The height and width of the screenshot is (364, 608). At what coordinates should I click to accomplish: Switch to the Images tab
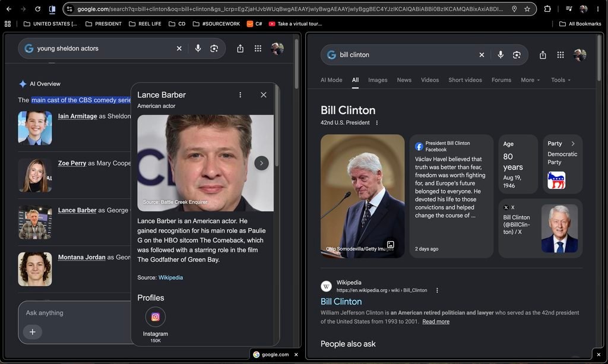tap(377, 80)
